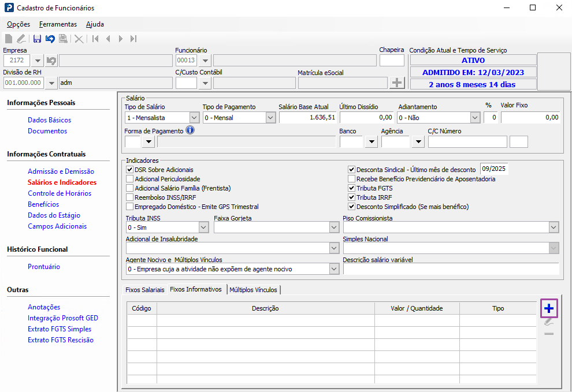Open Forma de Pagamento dropdown arrow
Screen dimensions: 572x392
[x=148, y=141]
